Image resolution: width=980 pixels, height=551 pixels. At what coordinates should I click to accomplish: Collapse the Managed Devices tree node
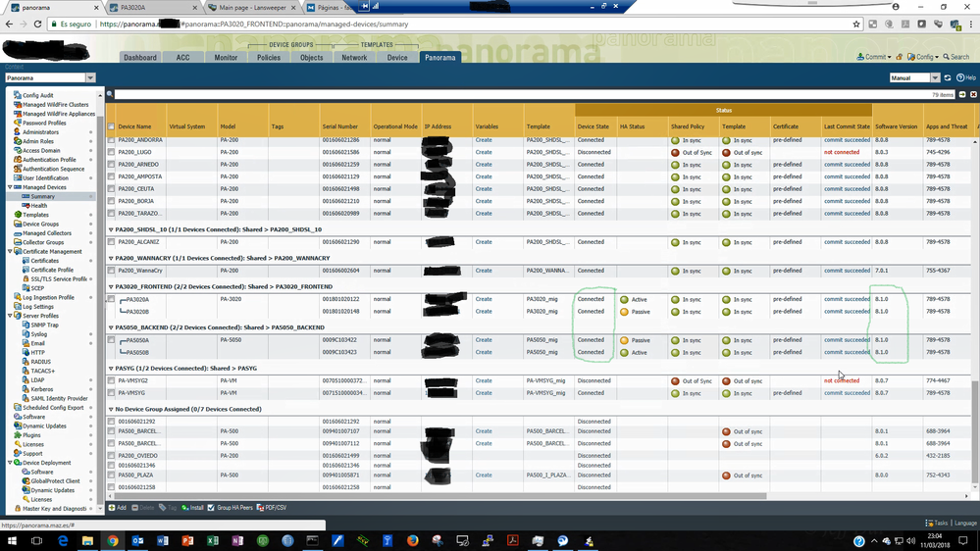tap(10, 187)
